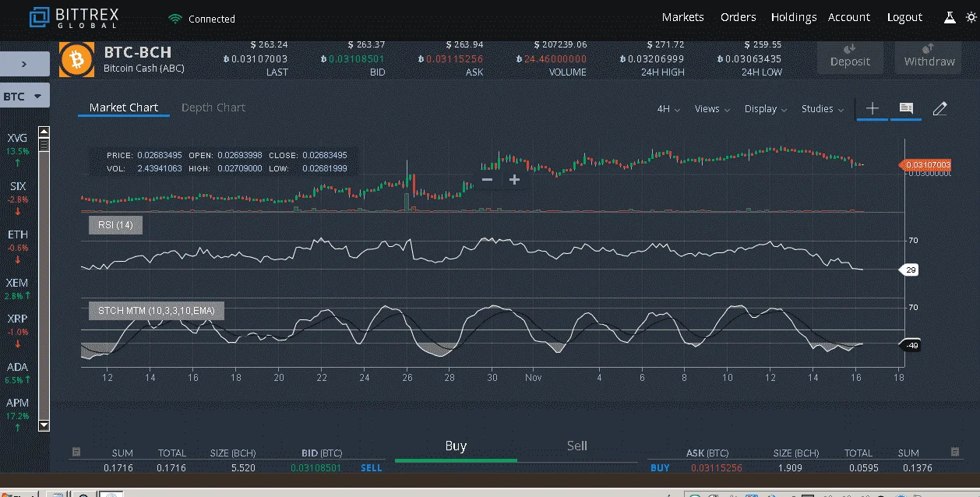Viewport: 980px width, 497px height.
Task: Click the RSI (14) study label
Action: coord(115,225)
